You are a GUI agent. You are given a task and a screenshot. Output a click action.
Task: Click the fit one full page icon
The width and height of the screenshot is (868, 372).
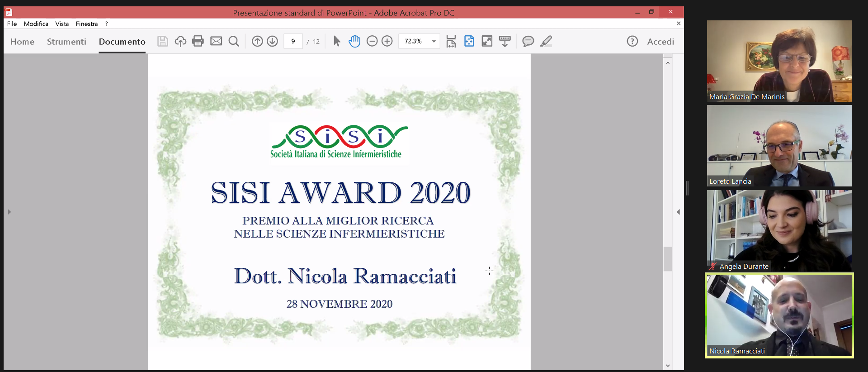point(469,41)
